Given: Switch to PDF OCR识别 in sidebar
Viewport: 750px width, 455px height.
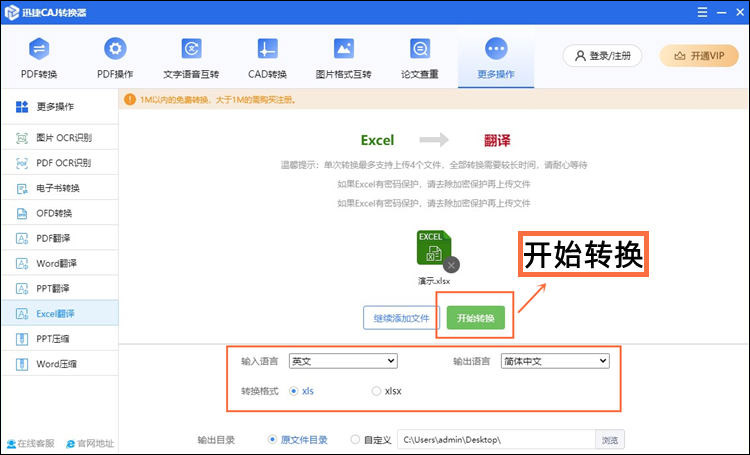Looking at the screenshot, I should 60,163.
